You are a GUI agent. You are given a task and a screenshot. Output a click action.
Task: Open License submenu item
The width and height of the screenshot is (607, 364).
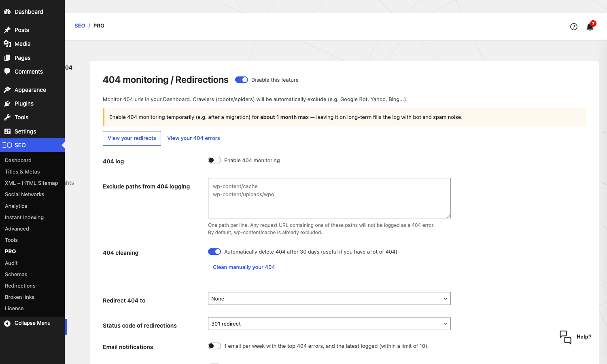14,309
